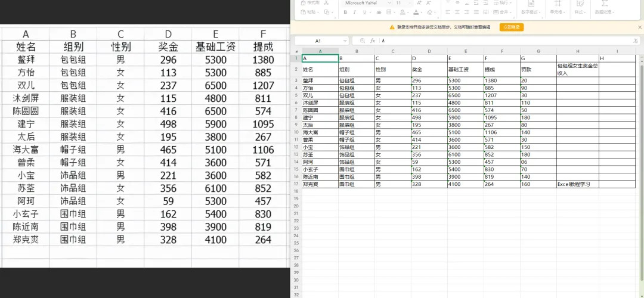Select the Excel教程学习 cell

coord(578,184)
